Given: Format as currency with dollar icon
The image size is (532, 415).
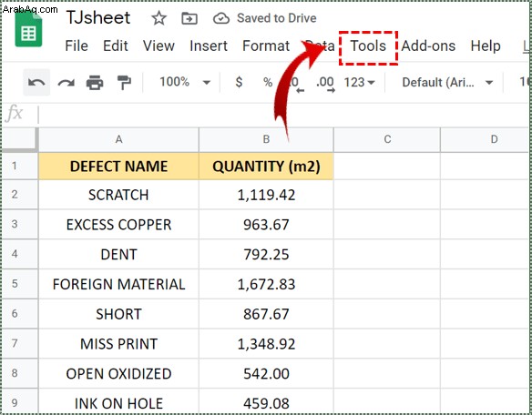Looking at the screenshot, I should [239, 82].
